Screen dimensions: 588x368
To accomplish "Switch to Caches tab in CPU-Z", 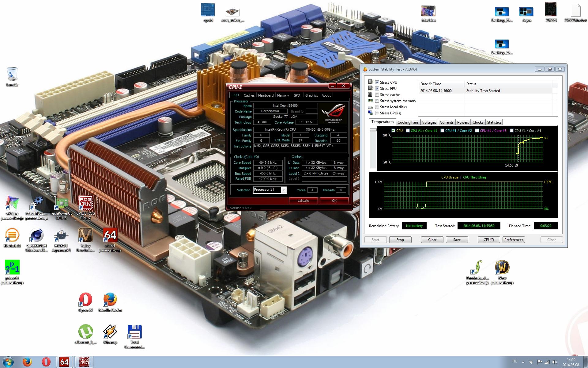I will pos(249,95).
